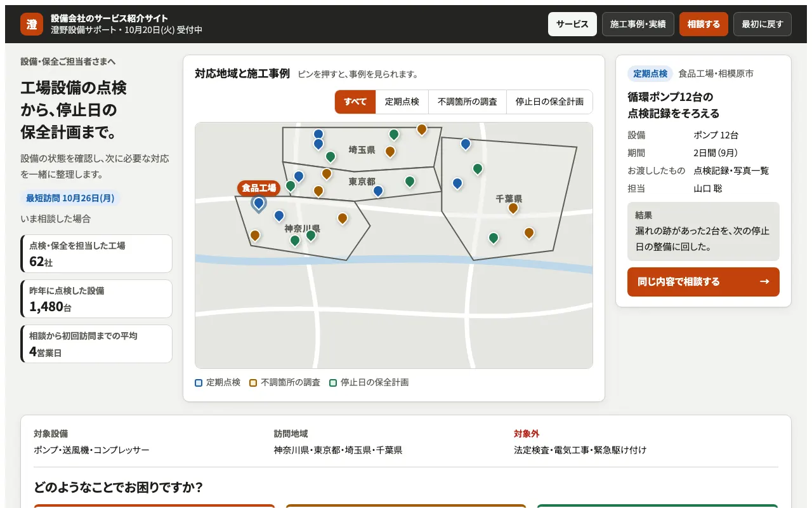Click the lowest green pin in 千葉県
The width and height of the screenshot is (812, 508).
pyautogui.click(x=494, y=239)
